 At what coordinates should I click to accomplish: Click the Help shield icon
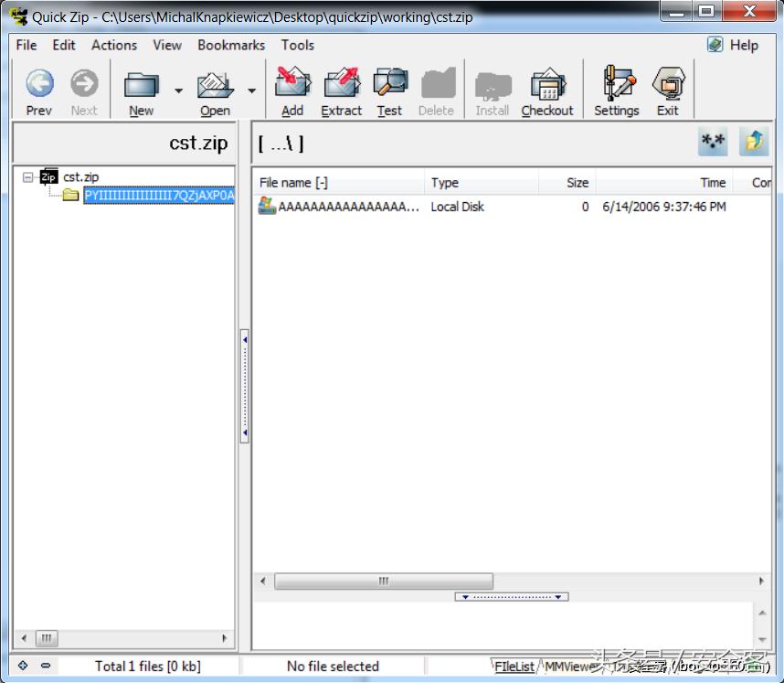click(715, 45)
